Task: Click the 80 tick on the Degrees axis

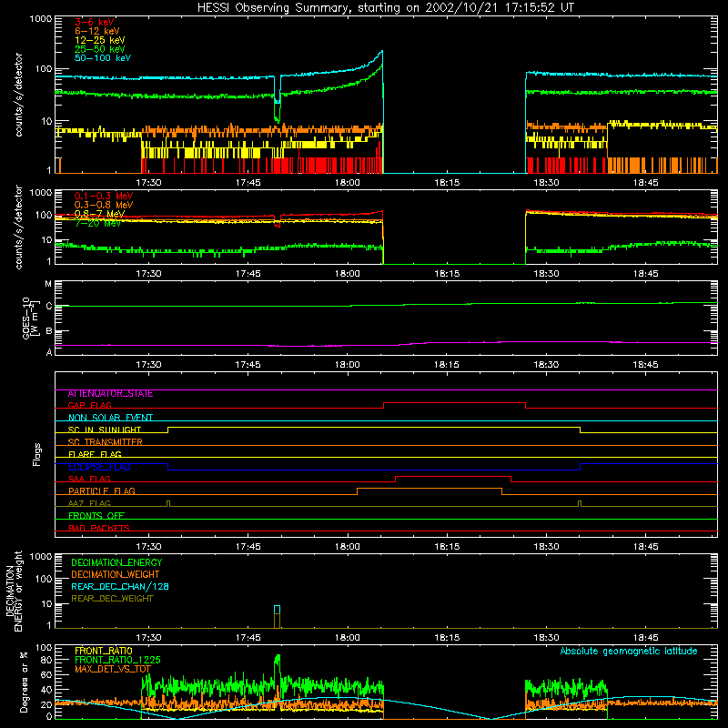Action: pyautogui.click(x=46, y=660)
